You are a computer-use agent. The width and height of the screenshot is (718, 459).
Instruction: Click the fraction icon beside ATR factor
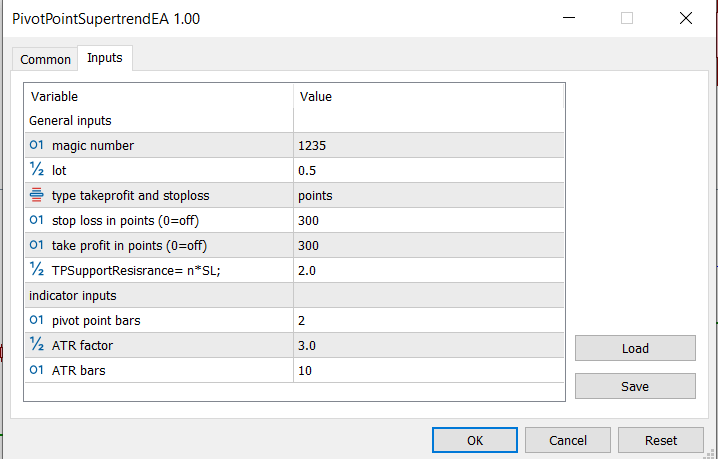tap(37, 346)
